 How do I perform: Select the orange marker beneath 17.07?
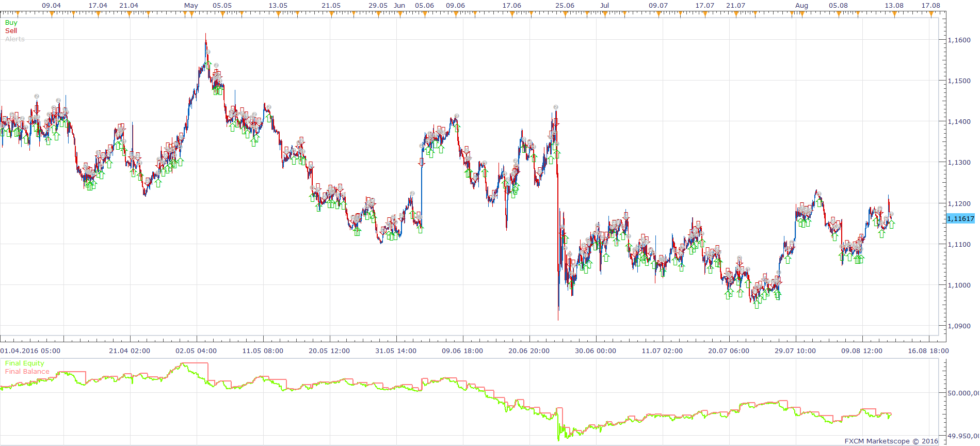705,14
